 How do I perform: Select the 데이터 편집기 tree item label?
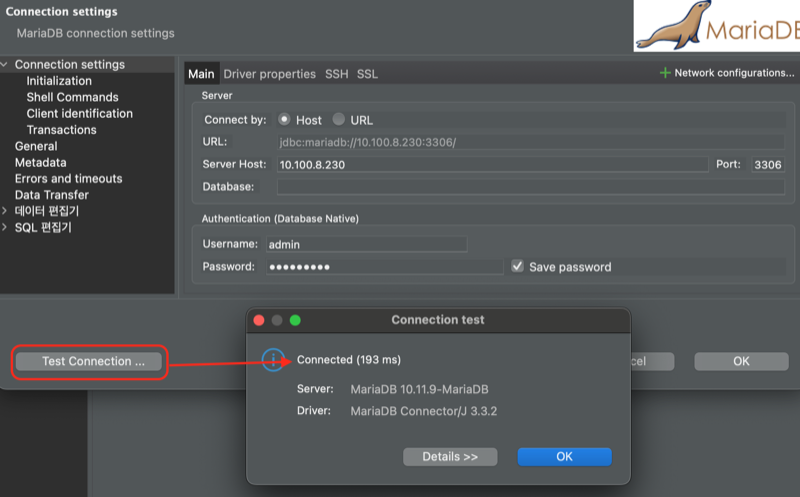47,211
